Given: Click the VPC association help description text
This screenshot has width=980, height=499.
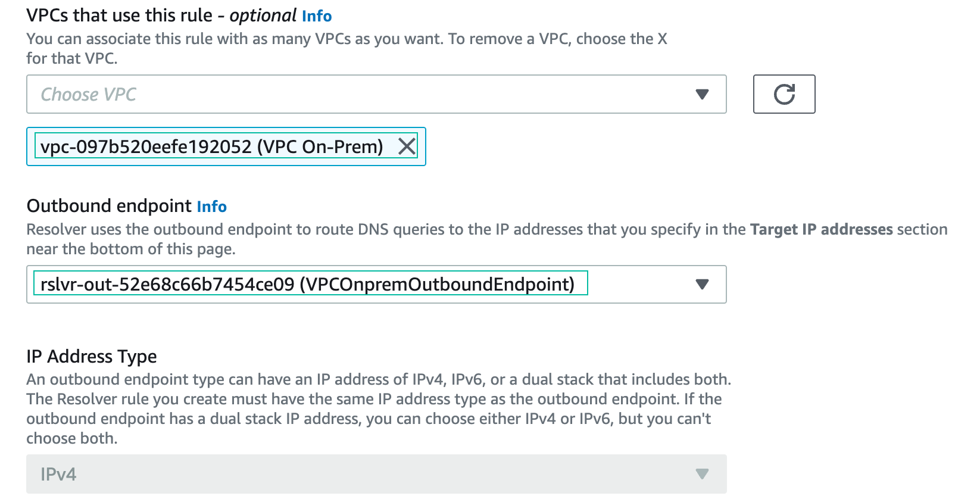Looking at the screenshot, I should point(345,39).
